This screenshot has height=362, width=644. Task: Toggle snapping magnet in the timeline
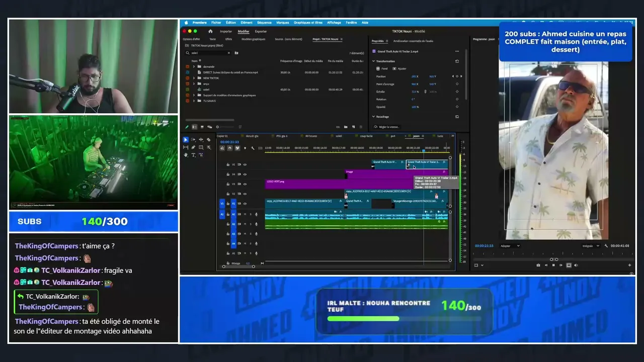point(230,148)
